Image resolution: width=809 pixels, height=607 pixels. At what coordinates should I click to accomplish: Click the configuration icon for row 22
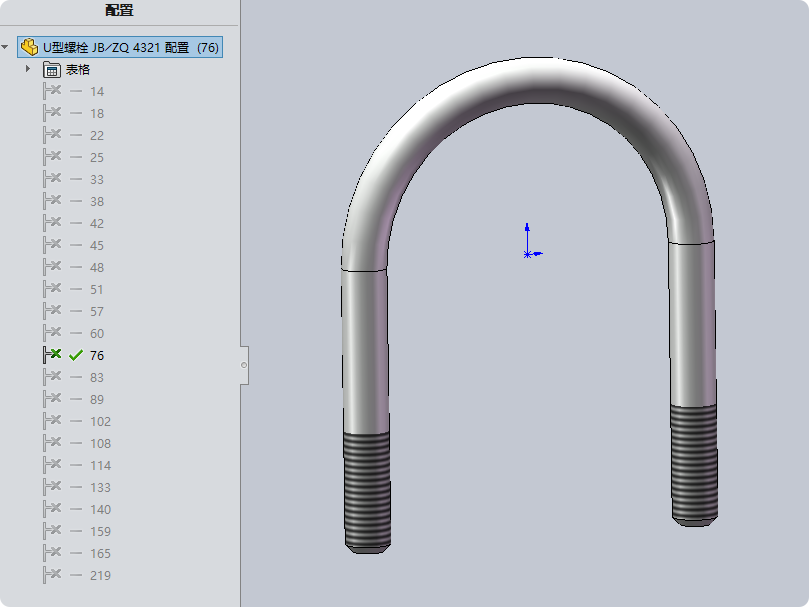(x=52, y=135)
